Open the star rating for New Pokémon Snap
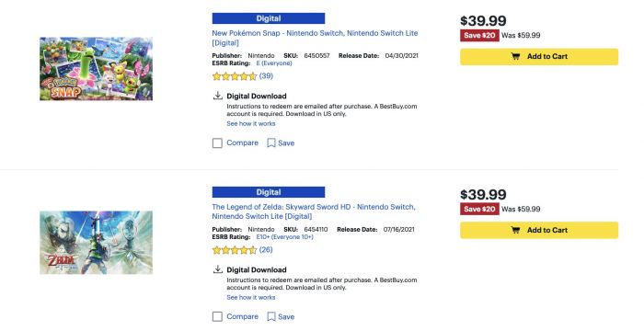 pos(235,76)
